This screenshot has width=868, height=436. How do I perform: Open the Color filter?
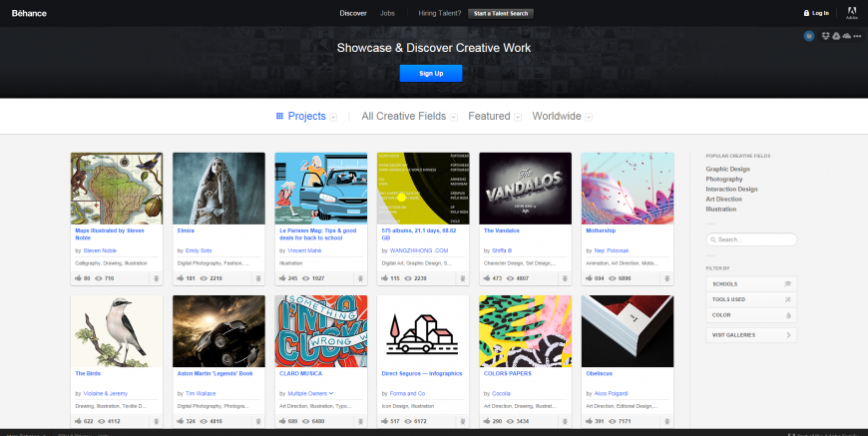[750, 313]
